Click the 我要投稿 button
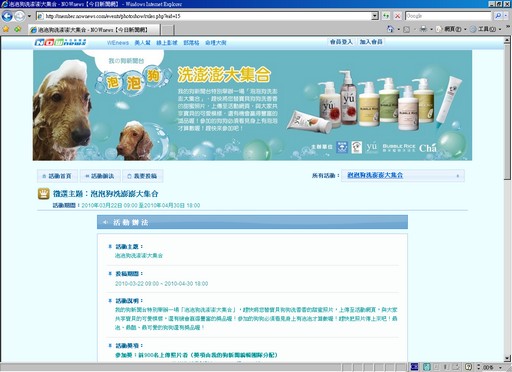This screenshot has height=372, width=512. [x=143, y=176]
